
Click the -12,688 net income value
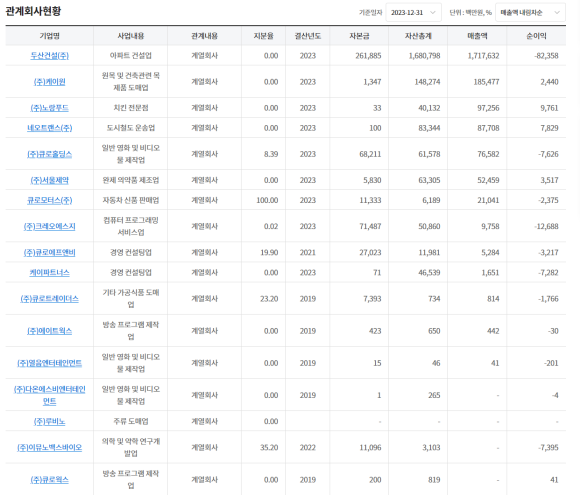click(546, 226)
